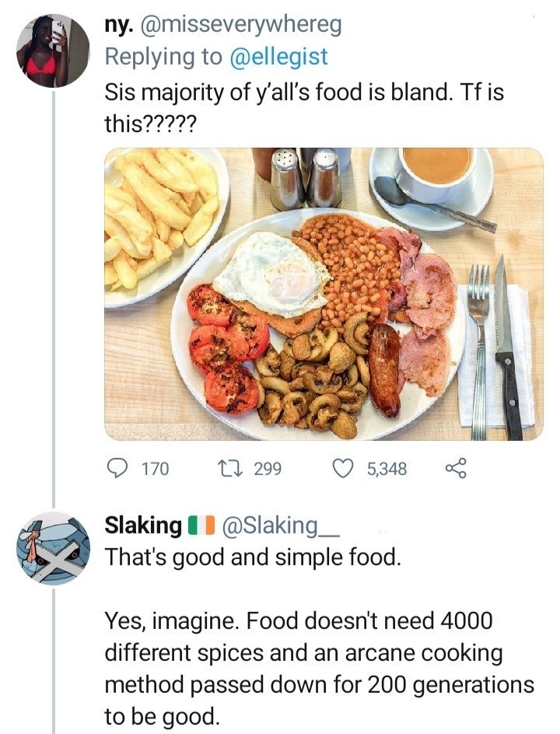Open the share icon on ny.'s tweet
The image size is (560, 734).
(454, 468)
